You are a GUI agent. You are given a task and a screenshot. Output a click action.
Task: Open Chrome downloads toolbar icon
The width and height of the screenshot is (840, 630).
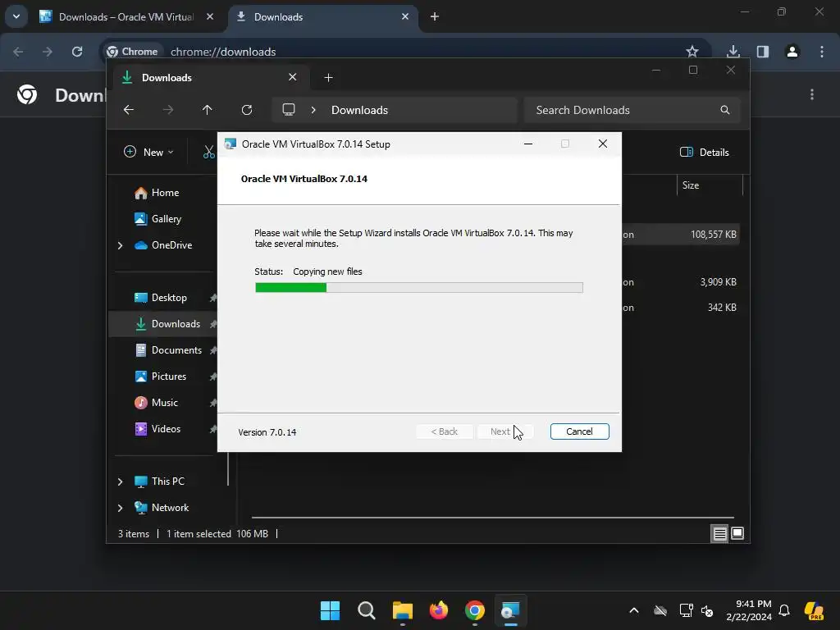[733, 52]
